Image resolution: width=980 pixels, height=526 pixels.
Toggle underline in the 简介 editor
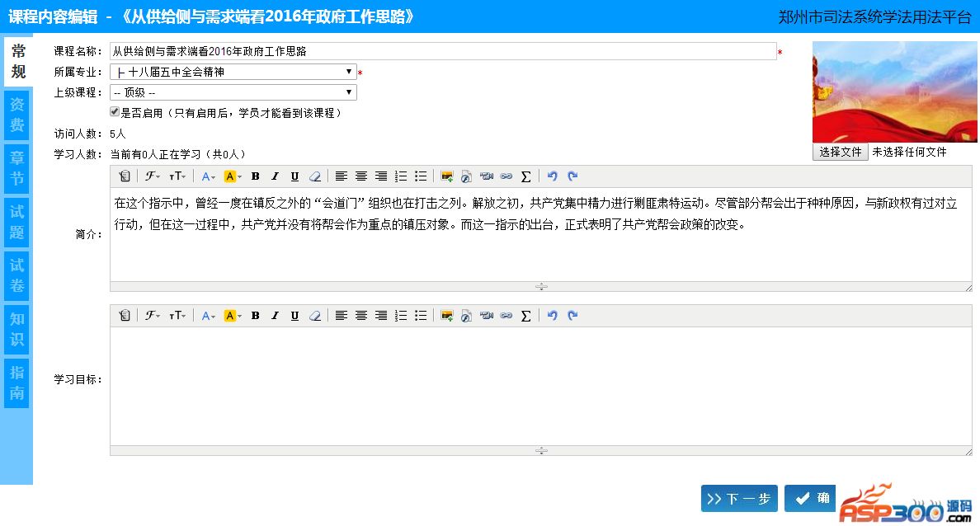pos(295,176)
